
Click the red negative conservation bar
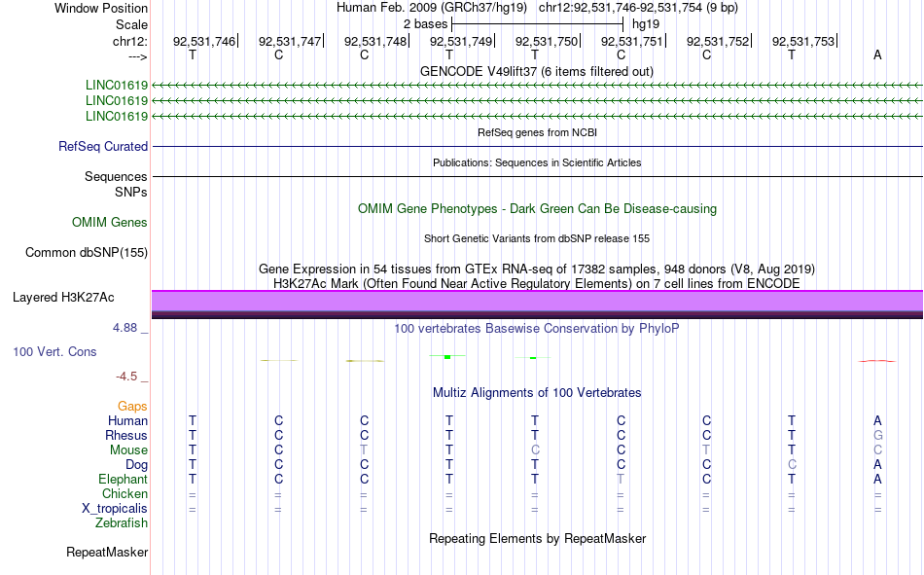coord(877,361)
